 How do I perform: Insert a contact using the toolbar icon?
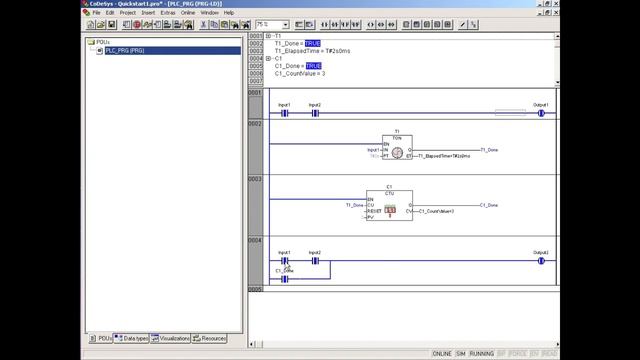tap(324, 24)
